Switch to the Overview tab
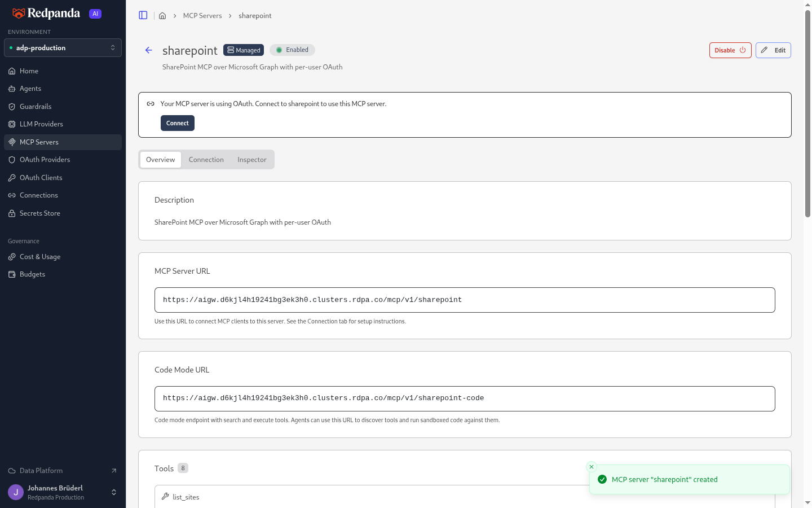The width and height of the screenshot is (812, 508). 161,160
